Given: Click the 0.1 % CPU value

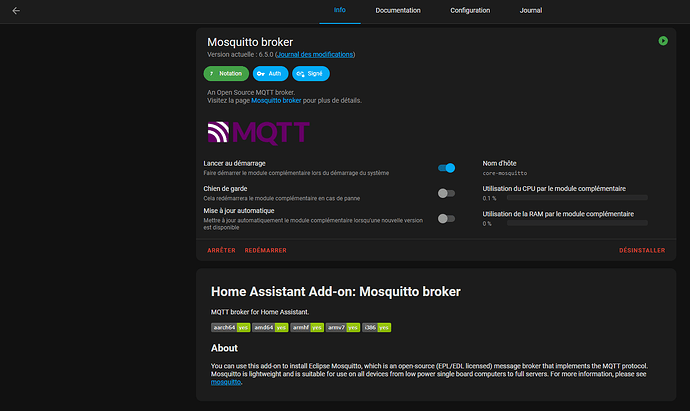Looking at the screenshot, I should [489, 198].
